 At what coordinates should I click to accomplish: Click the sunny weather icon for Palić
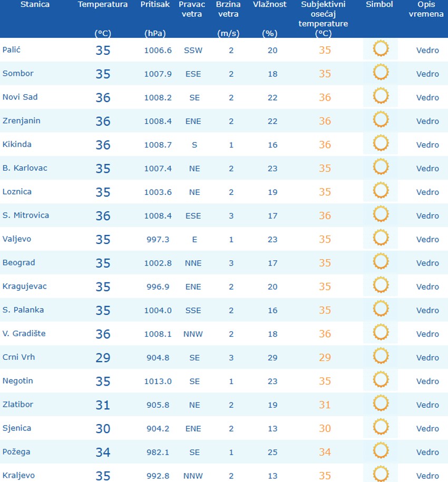(381, 50)
